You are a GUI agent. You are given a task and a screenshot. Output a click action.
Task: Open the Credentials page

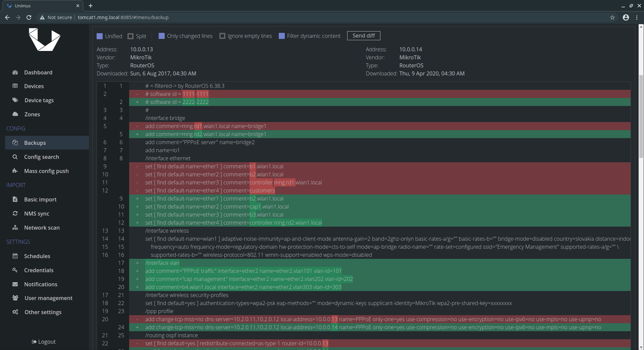[x=39, y=270]
